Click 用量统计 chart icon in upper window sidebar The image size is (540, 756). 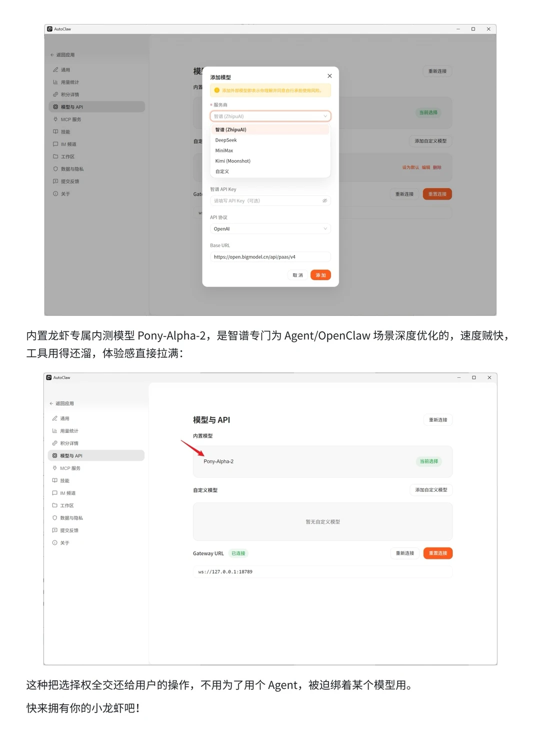pyautogui.click(x=55, y=82)
